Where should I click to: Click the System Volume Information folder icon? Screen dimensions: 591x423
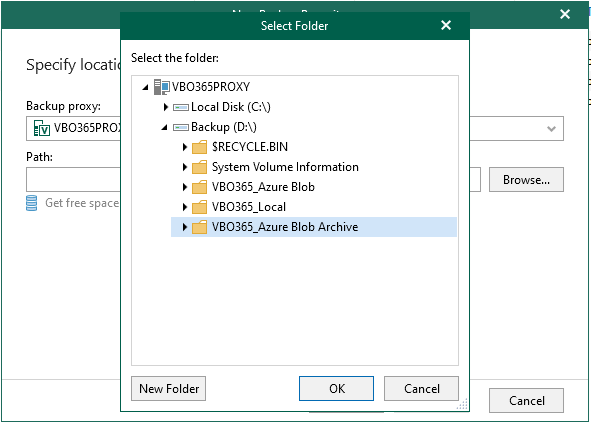pyautogui.click(x=199, y=167)
